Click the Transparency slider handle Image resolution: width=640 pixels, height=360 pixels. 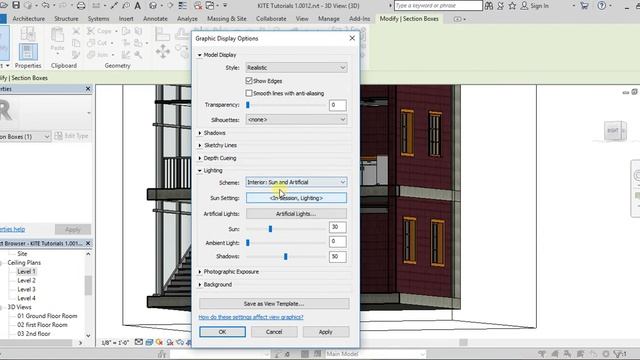coord(248,105)
